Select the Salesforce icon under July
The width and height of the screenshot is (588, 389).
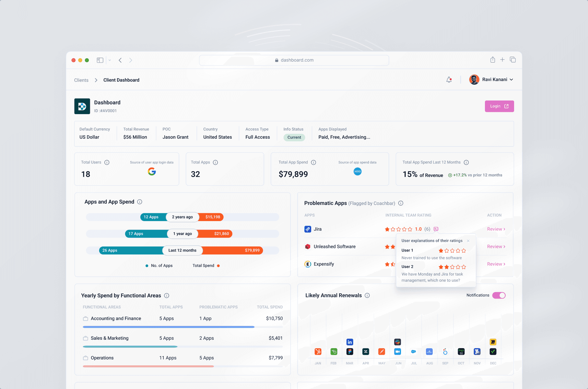(413, 352)
